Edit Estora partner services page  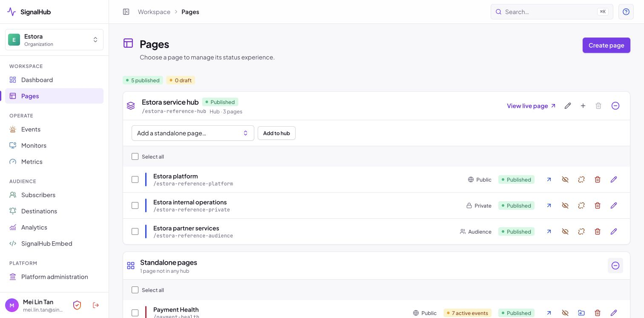614,231
